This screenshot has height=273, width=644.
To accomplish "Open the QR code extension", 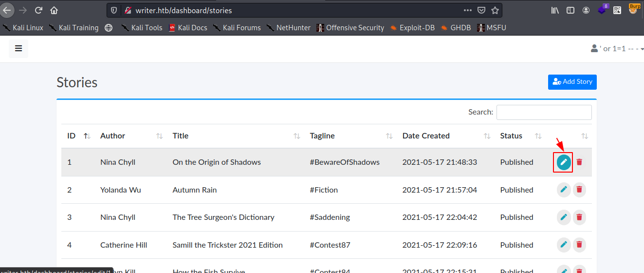I will click(x=617, y=10).
